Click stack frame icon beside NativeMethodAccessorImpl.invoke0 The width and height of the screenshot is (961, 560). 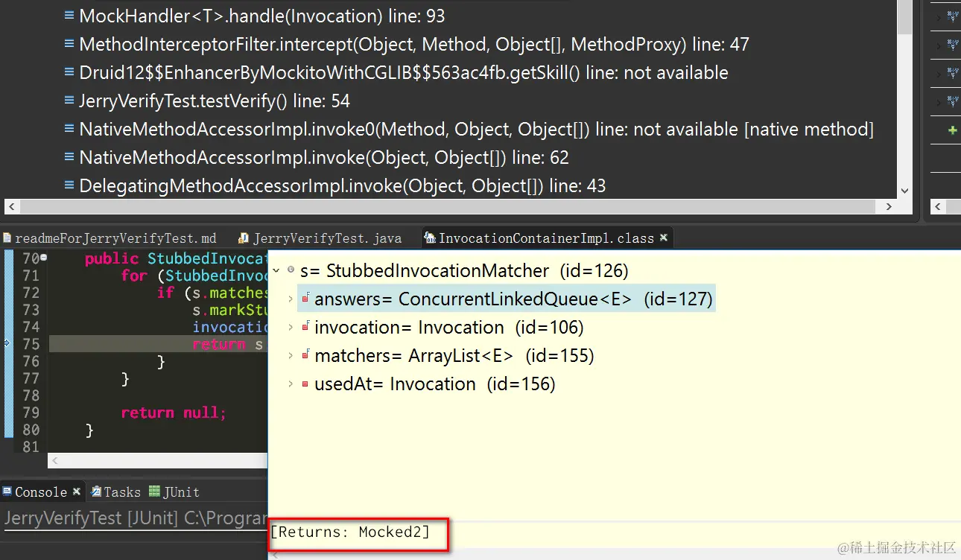pyautogui.click(x=69, y=129)
